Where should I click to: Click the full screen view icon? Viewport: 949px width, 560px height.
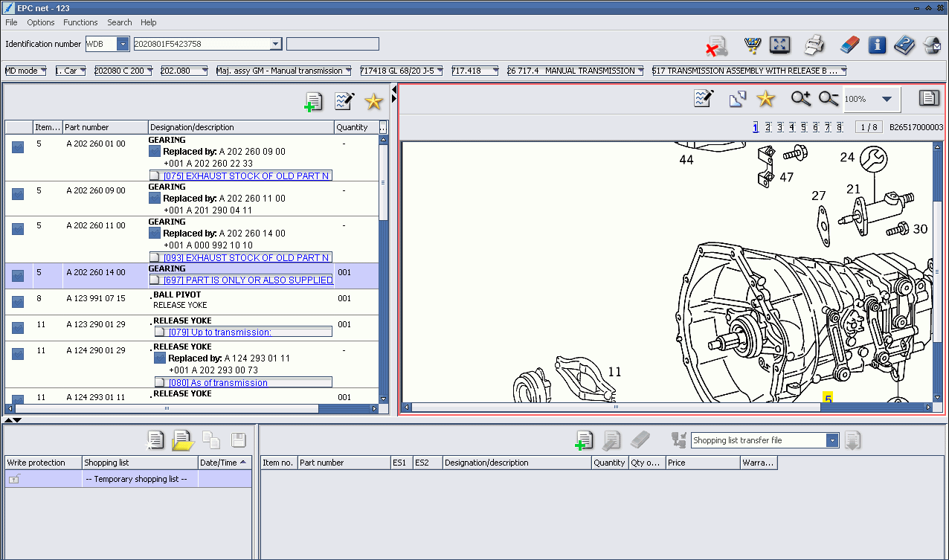(779, 45)
